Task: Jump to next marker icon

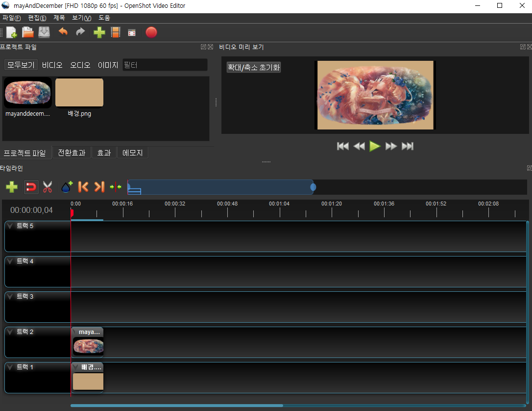Action: (99, 187)
